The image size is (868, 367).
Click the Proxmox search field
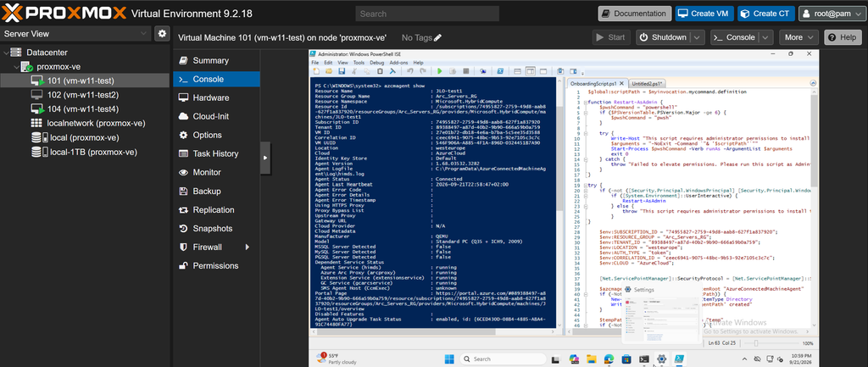click(x=427, y=14)
